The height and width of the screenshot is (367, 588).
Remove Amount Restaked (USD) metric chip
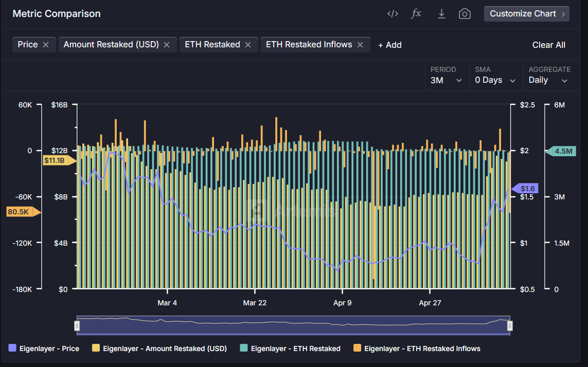click(167, 45)
